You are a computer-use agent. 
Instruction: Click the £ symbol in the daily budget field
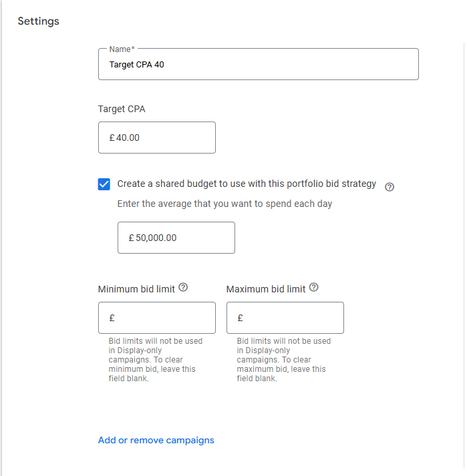pyautogui.click(x=131, y=238)
